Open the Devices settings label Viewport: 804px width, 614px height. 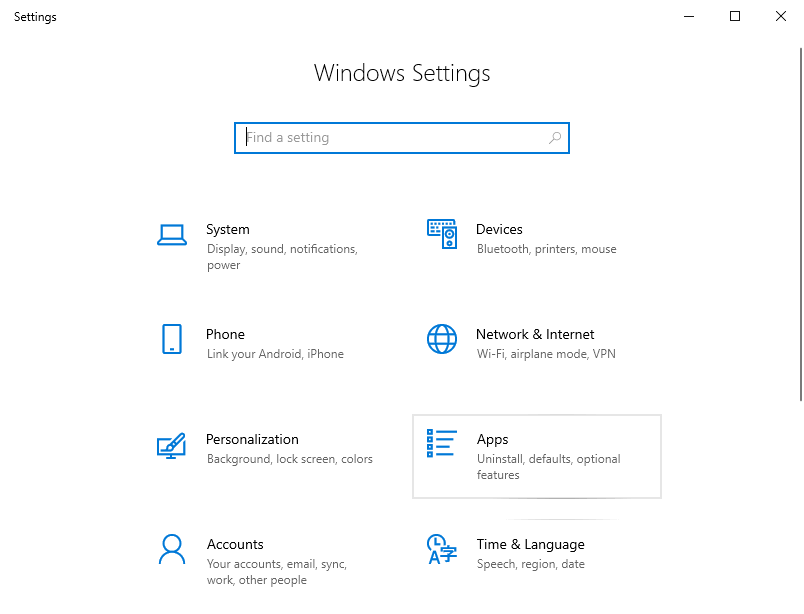(499, 229)
